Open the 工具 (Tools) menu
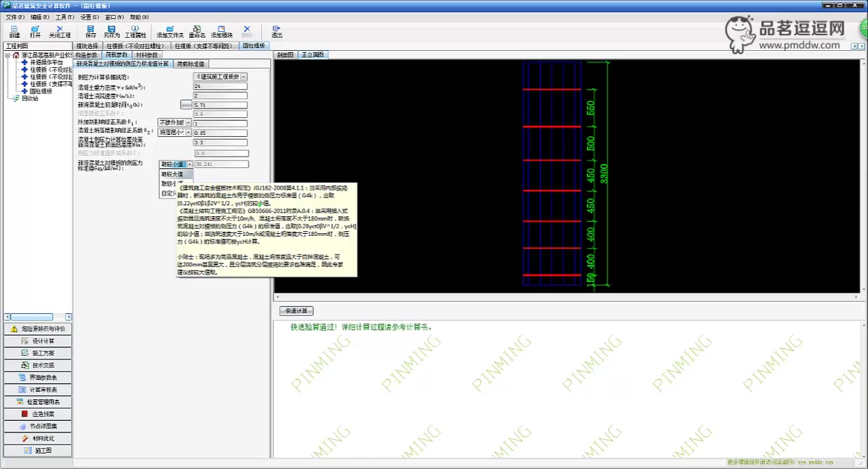Viewport: 868px width, 469px height. point(65,17)
